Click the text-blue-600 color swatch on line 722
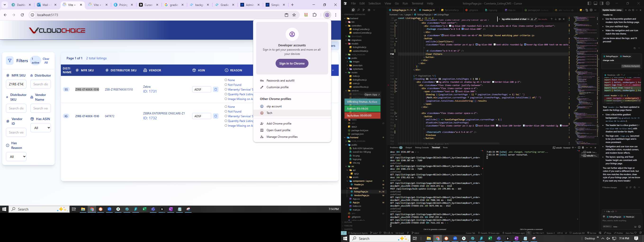The image size is (644, 242). point(462,29)
